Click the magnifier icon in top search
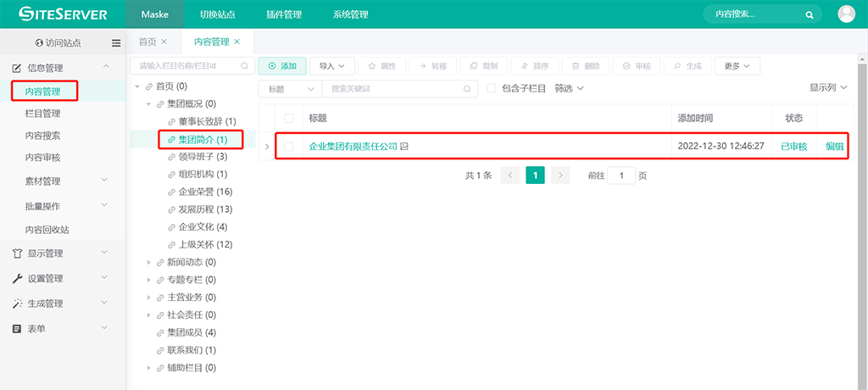 [810, 14]
